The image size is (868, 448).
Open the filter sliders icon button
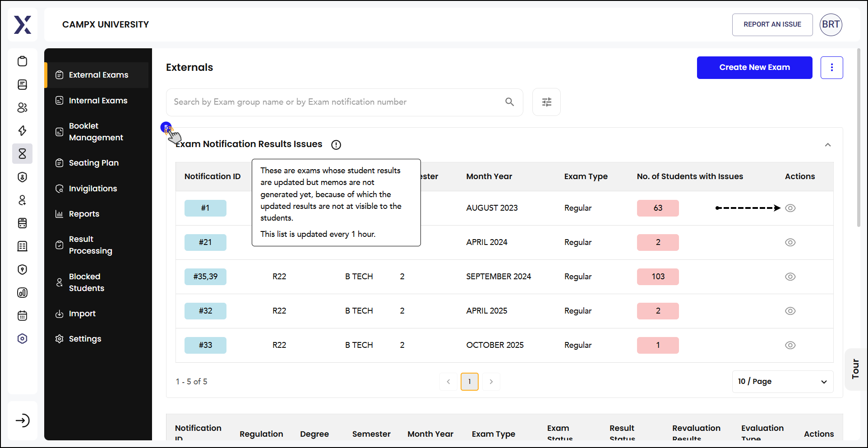tap(546, 102)
